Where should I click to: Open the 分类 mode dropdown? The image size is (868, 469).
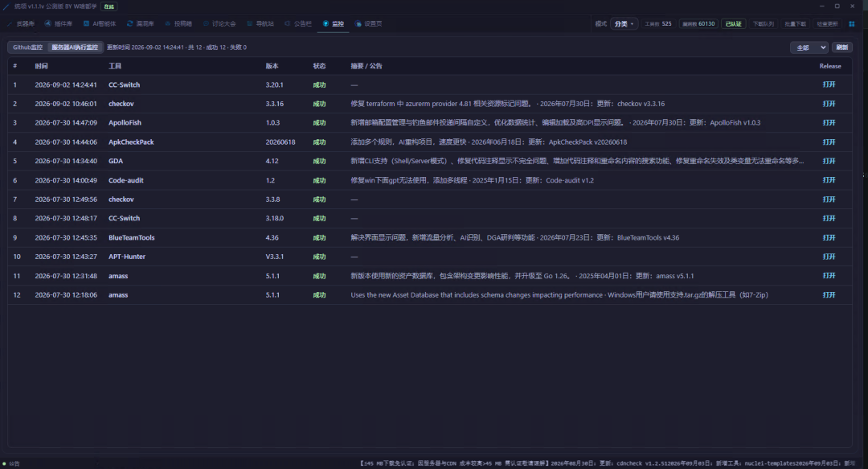[x=624, y=24]
